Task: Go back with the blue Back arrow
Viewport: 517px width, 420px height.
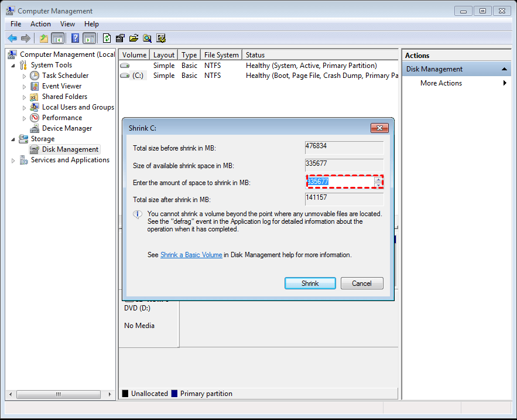Action: pyautogui.click(x=12, y=38)
